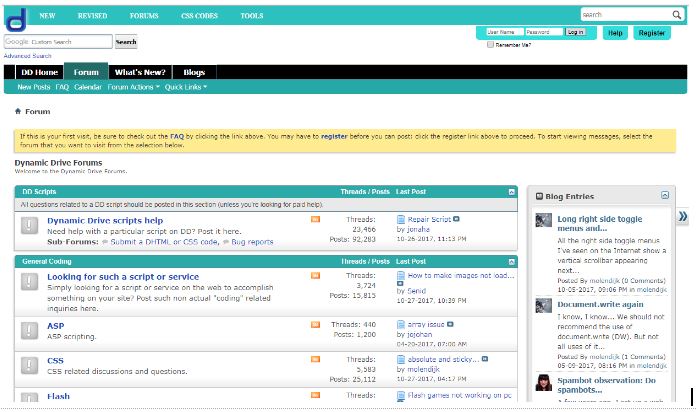Open the FAQ link in sub navigation

click(x=62, y=87)
